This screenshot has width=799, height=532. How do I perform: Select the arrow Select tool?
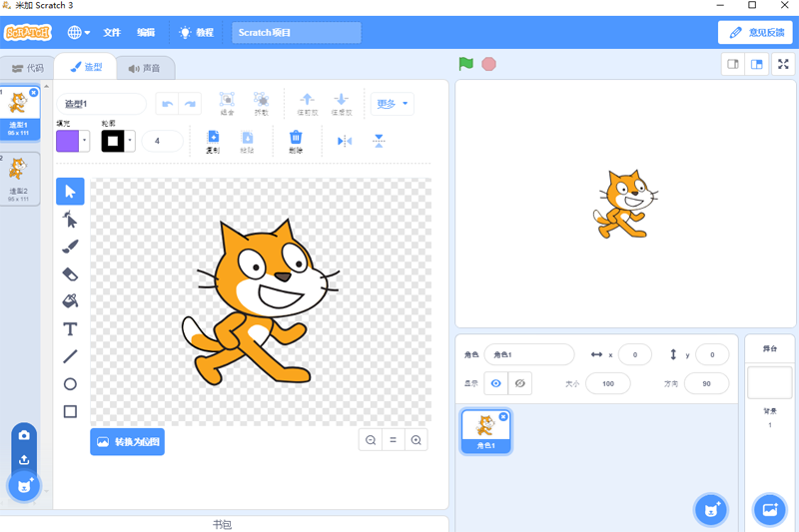(x=70, y=192)
